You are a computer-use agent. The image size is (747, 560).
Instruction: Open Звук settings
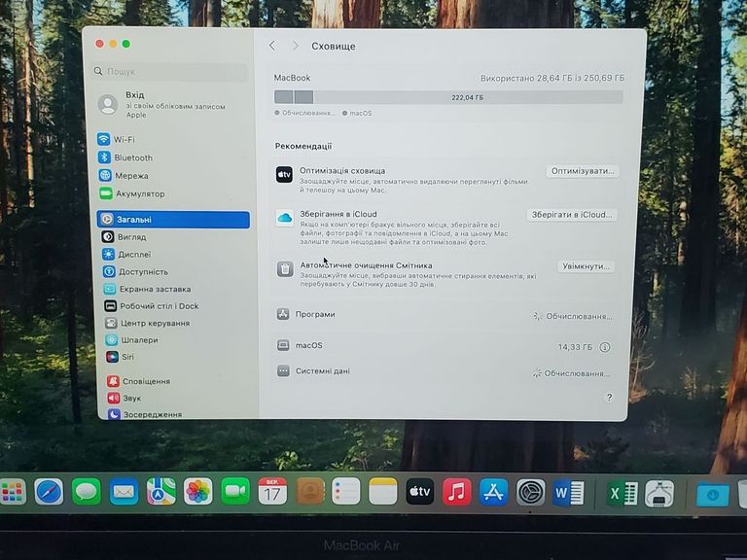click(x=124, y=398)
